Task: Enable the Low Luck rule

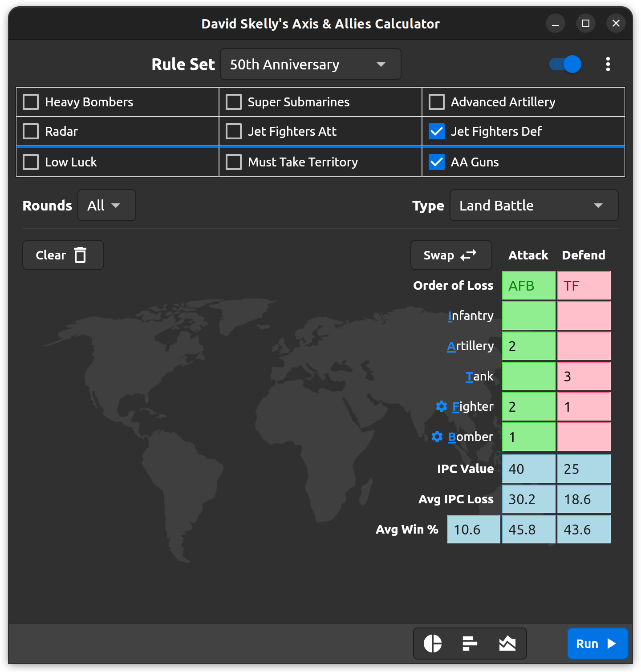Action: click(x=30, y=162)
